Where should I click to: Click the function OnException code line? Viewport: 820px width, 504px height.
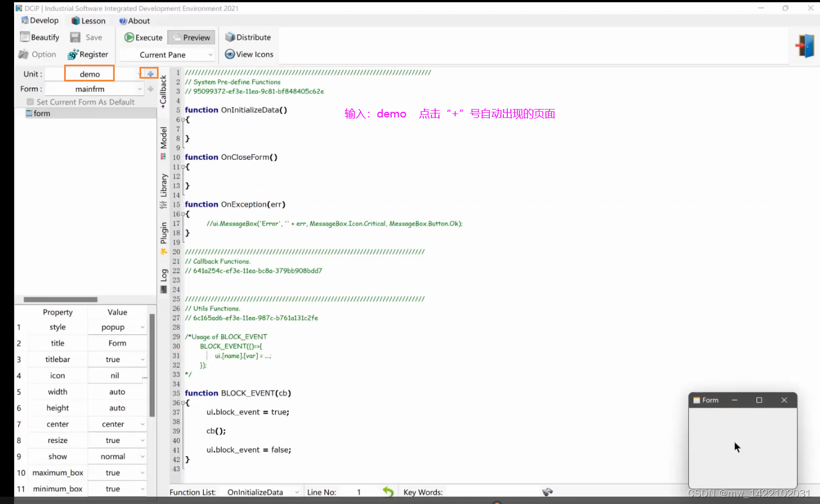pos(235,205)
